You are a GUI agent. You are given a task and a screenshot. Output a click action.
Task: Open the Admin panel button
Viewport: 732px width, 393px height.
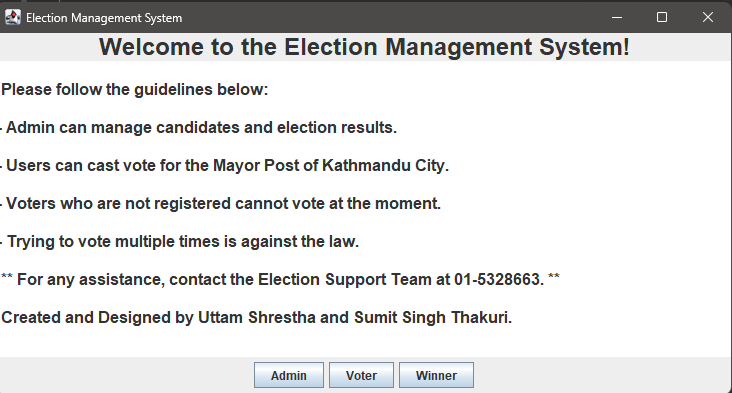pos(289,375)
